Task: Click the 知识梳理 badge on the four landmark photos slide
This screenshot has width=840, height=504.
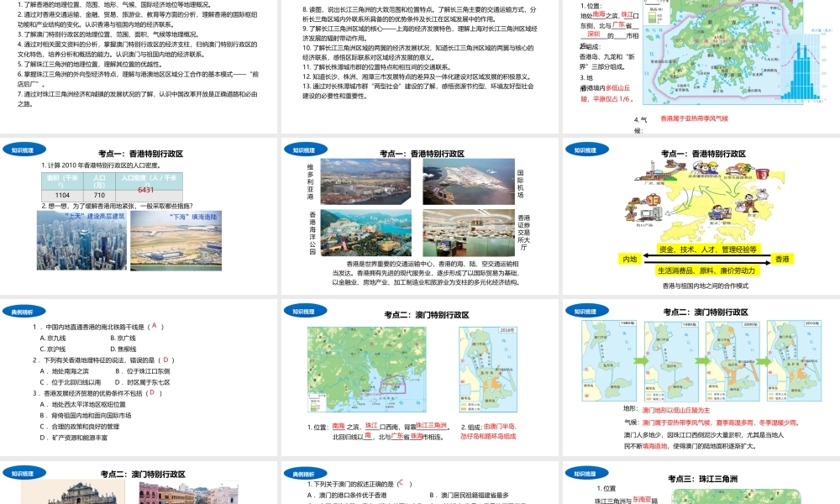Action: tap(305, 150)
